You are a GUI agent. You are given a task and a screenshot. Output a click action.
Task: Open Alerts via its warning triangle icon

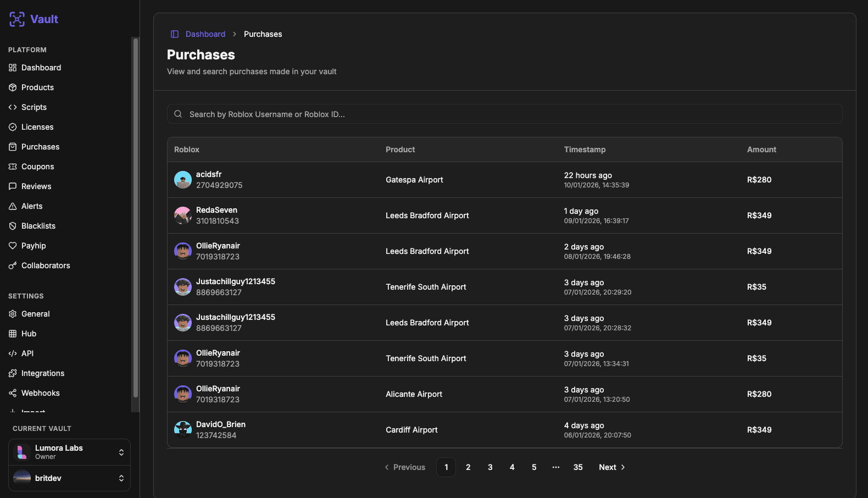[x=13, y=206]
